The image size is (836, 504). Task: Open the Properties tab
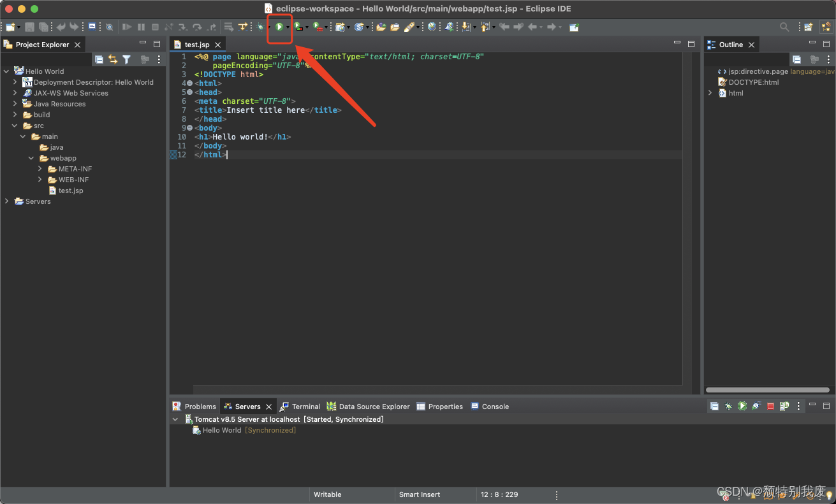pos(439,407)
